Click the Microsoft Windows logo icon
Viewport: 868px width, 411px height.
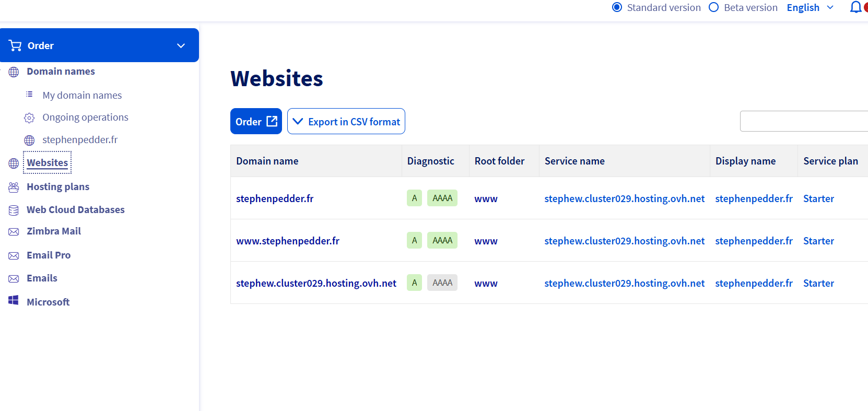[x=14, y=301]
